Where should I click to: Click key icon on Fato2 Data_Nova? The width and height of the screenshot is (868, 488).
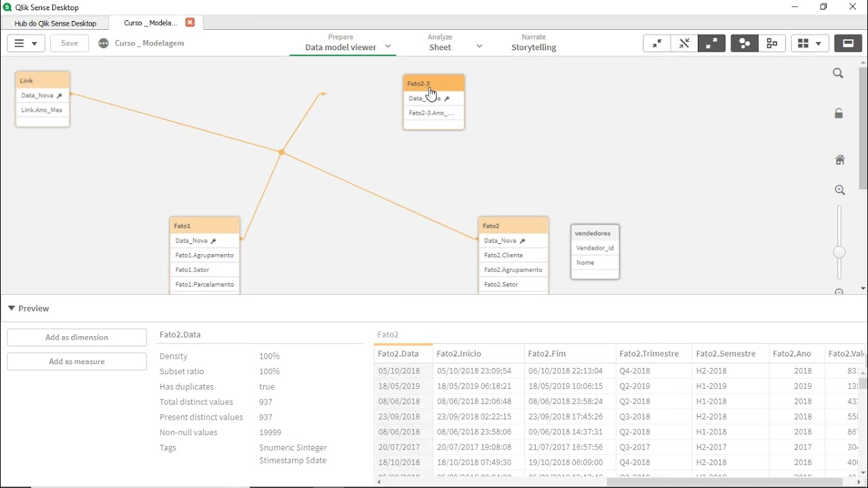[522, 241]
